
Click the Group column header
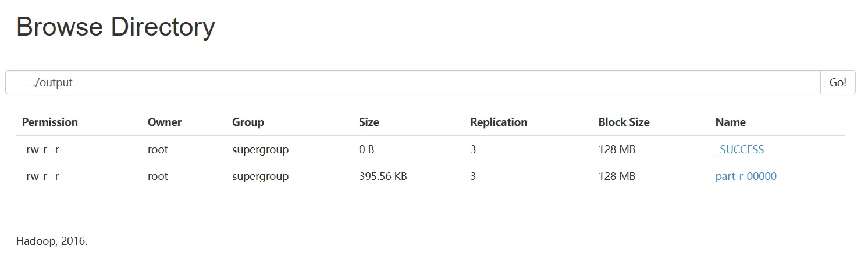248,122
